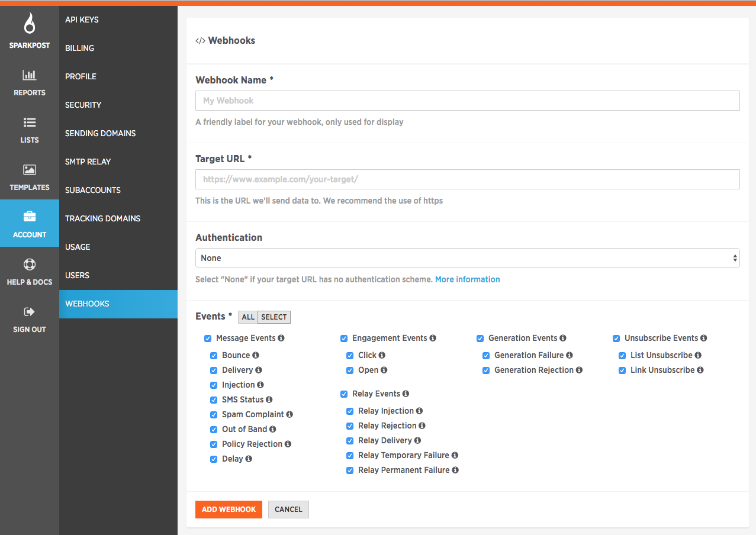Uncheck Relay Events checkbox
The height and width of the screenshot is (535, 756).
(344, 394)
